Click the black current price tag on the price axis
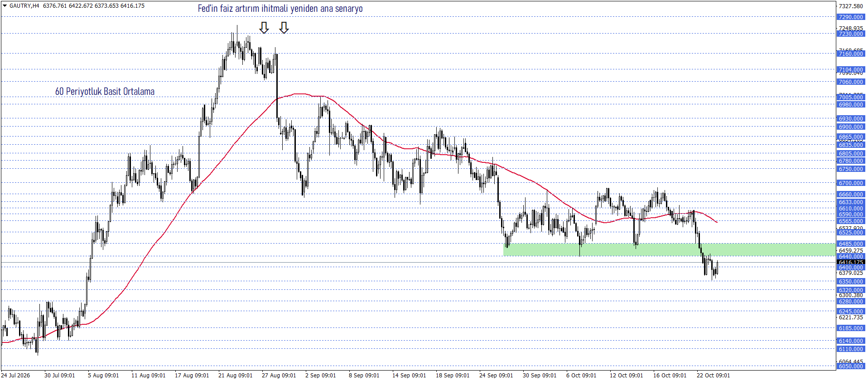Image resolution: width=868 pixels, height=381 pixels. (x=851, y=262)
